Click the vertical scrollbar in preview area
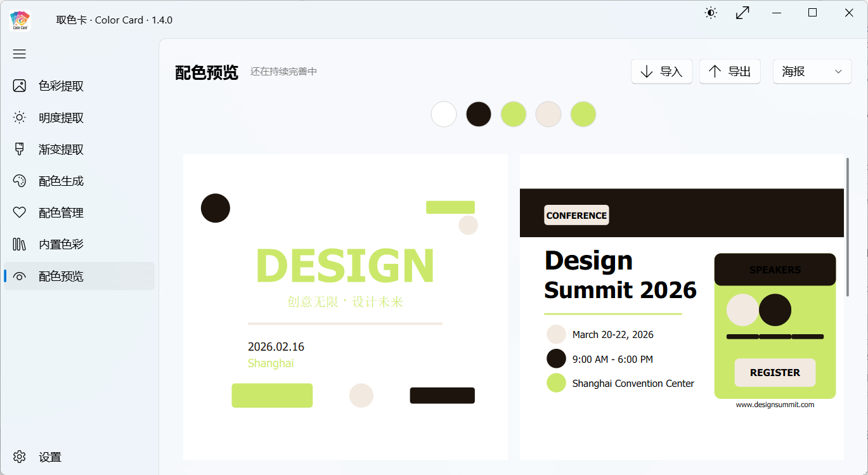This screenshot has width=868, height=475. click(x=847, y=227)
